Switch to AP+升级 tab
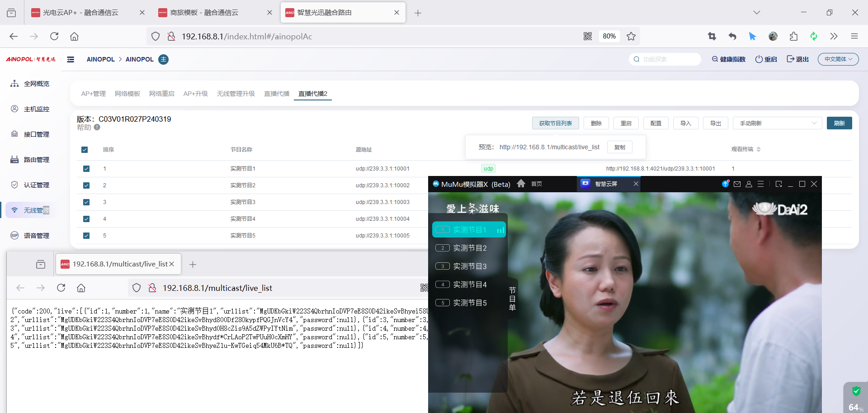 [x=195, y=94]
